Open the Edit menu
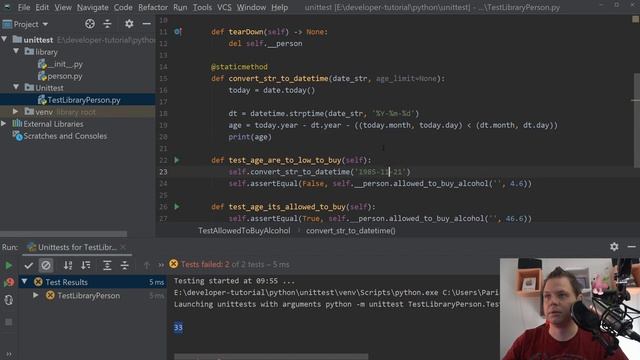The height and width of the screenshot is (360, 640). click(42, 7)
